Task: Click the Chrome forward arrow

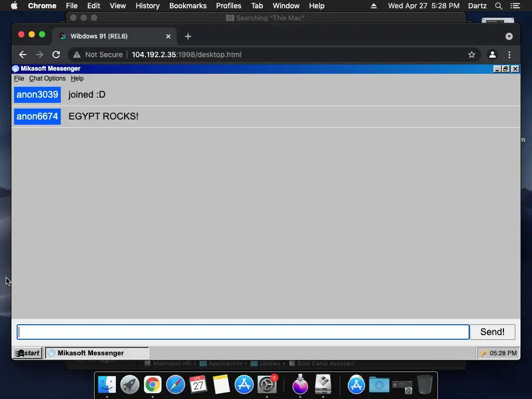Action: click(39, 55)
